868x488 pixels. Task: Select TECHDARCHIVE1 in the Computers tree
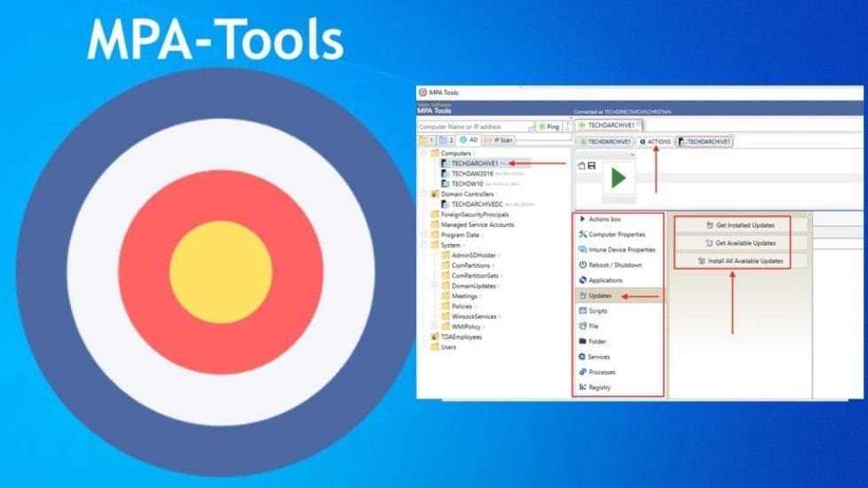[474, 163]
